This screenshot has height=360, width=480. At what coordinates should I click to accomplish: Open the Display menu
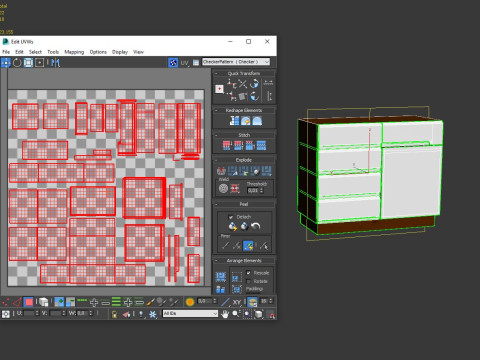click(x=120, y=52)
